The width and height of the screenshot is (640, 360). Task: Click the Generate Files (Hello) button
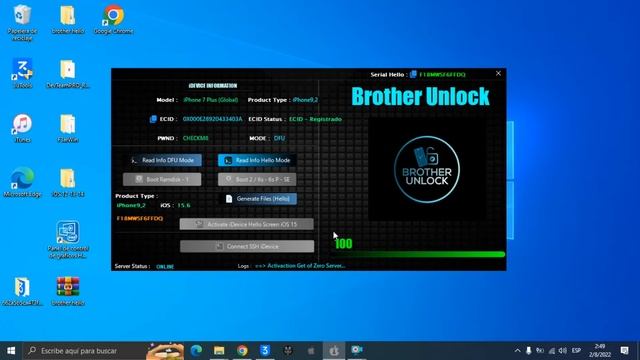pos(260,199)
